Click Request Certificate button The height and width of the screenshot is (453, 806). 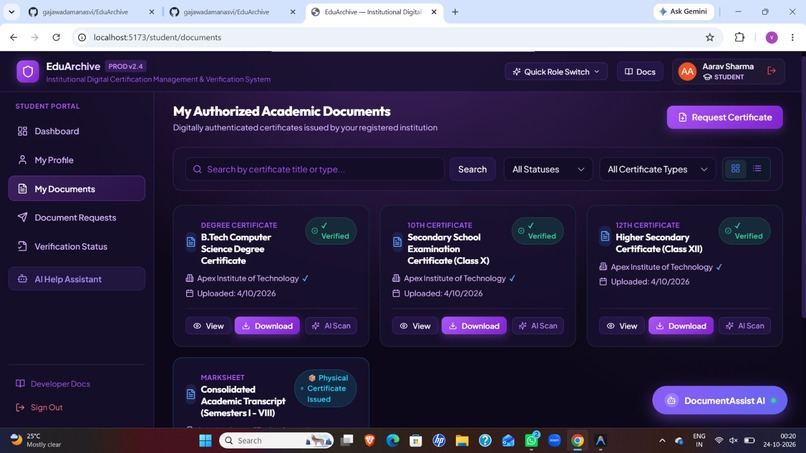[725, 117]
